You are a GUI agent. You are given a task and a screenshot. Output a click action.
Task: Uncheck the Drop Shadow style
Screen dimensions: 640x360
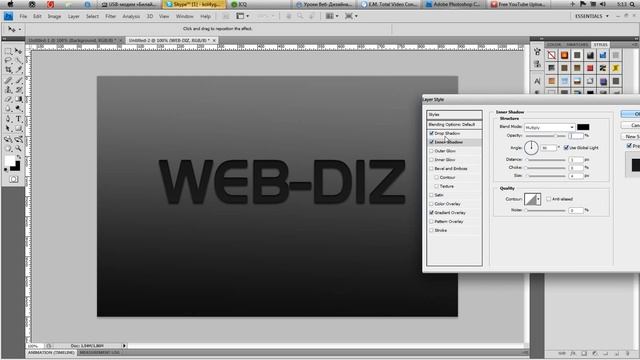431,133
